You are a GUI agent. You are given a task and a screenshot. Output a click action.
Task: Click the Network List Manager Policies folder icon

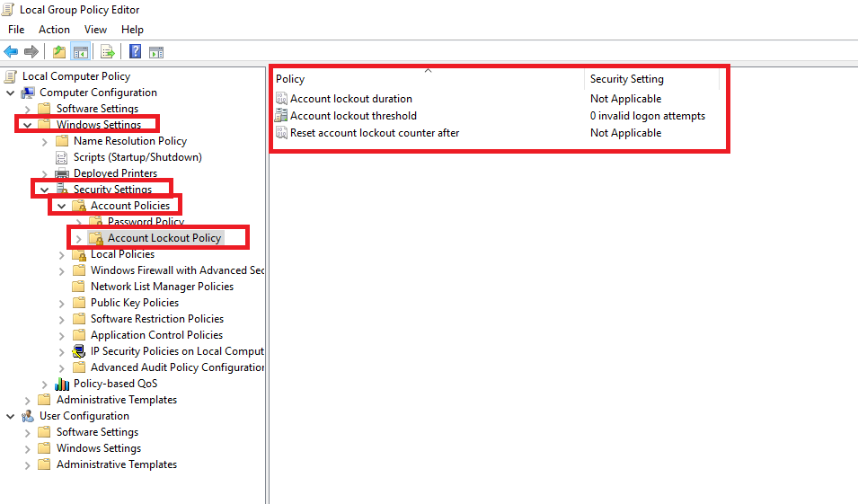(x=79, y=287)
